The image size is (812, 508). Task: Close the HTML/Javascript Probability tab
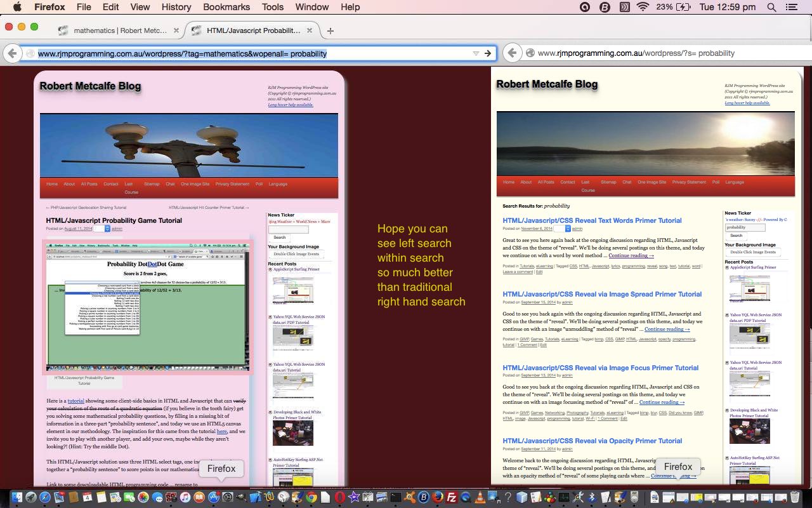tap(310, 30)
